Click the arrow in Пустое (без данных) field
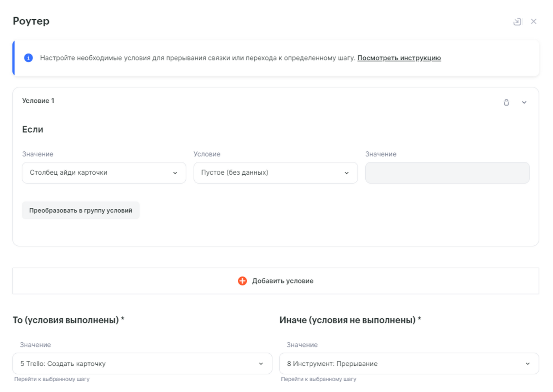 pos(346,173)
